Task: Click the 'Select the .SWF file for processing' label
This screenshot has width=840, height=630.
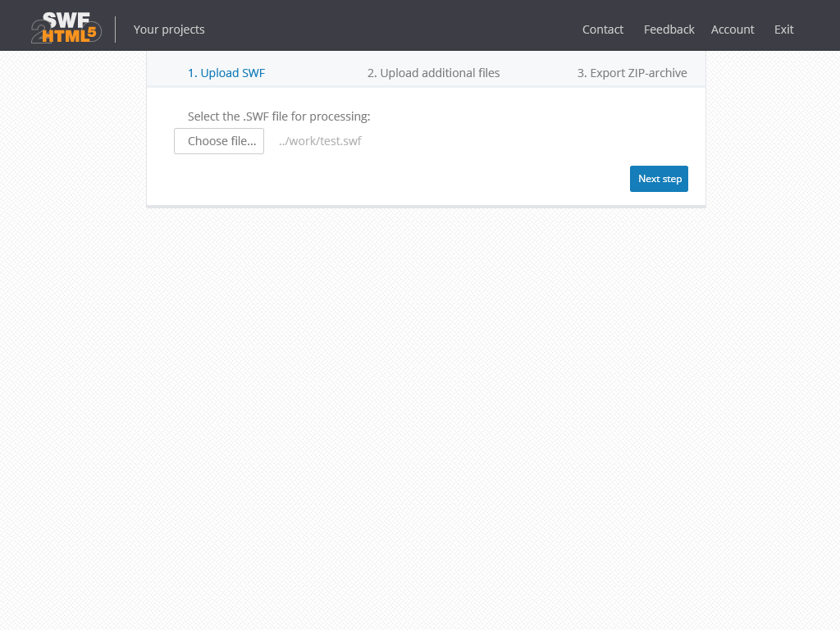Action: coord(279,116)
